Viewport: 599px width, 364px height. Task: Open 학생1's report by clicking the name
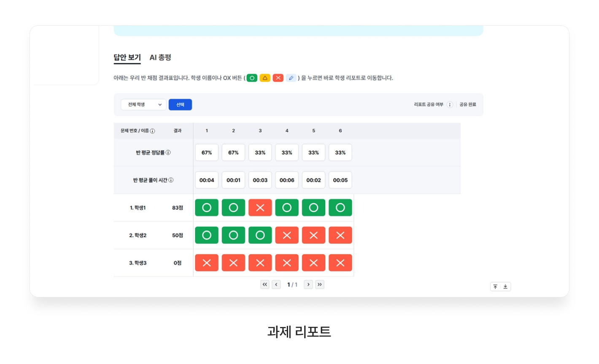point(138,208)
